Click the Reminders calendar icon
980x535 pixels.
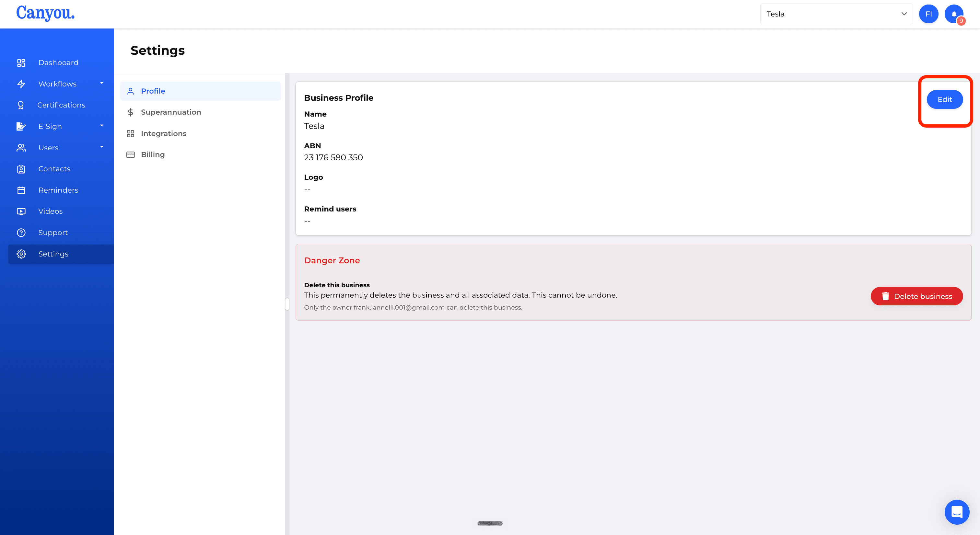pyautogui.click(x=21, y=190)
